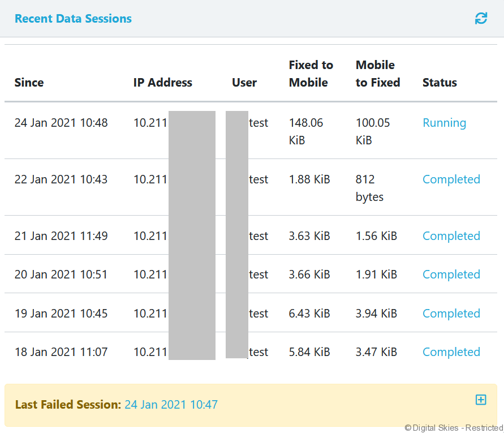Open Completed status for 22 Jan session
This screenshot has width=504, height=433.
coord(451,179)
